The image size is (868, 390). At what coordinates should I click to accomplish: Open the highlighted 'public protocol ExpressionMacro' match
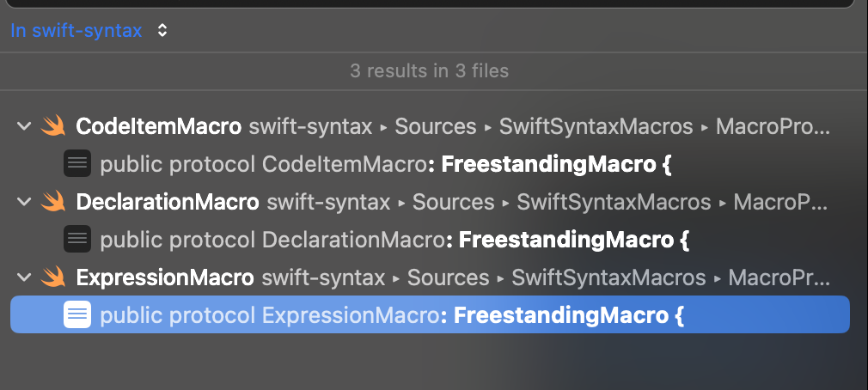tap(430, 314)
